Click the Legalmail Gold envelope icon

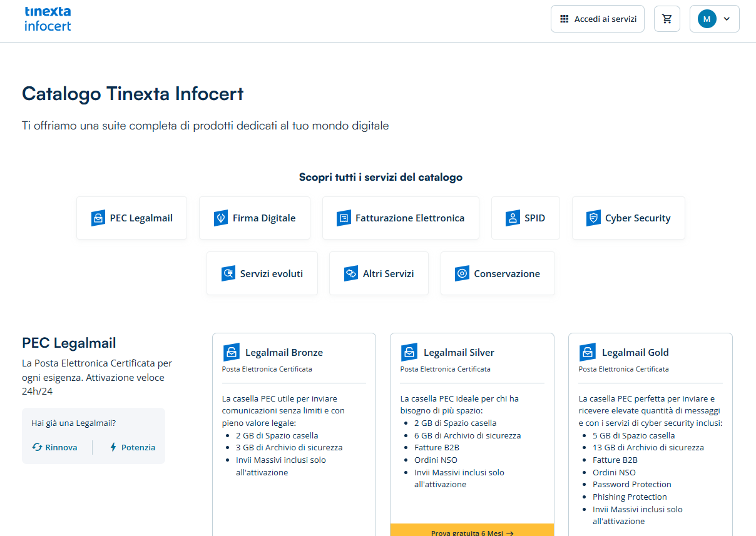(x=588, y=353)
